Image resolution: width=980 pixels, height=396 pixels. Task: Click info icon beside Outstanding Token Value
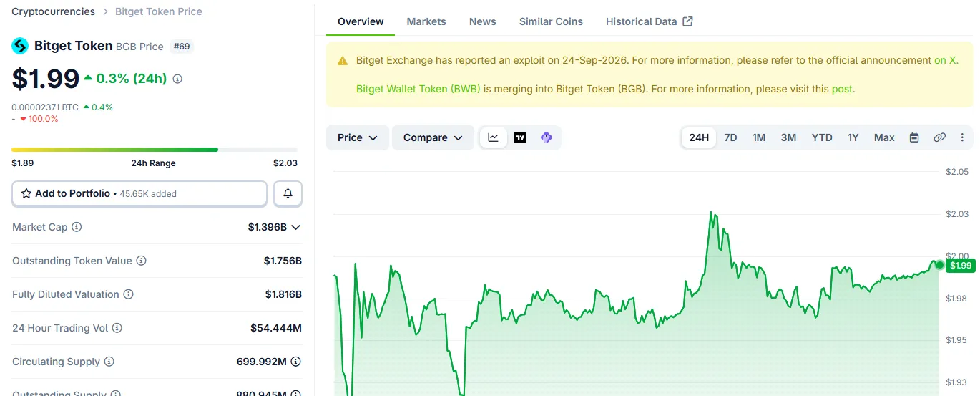pos(141,261)
